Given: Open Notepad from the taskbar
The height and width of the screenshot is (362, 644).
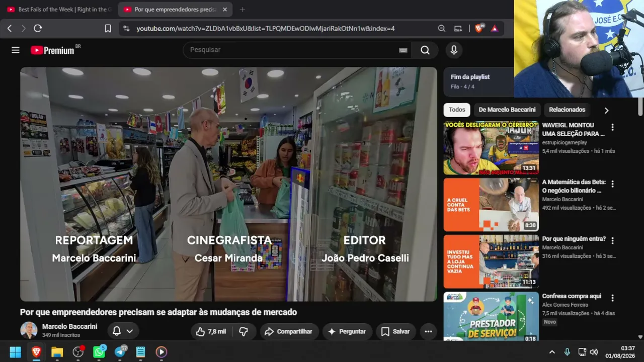Looking at the screenshot, I should [x=140, y=351].
